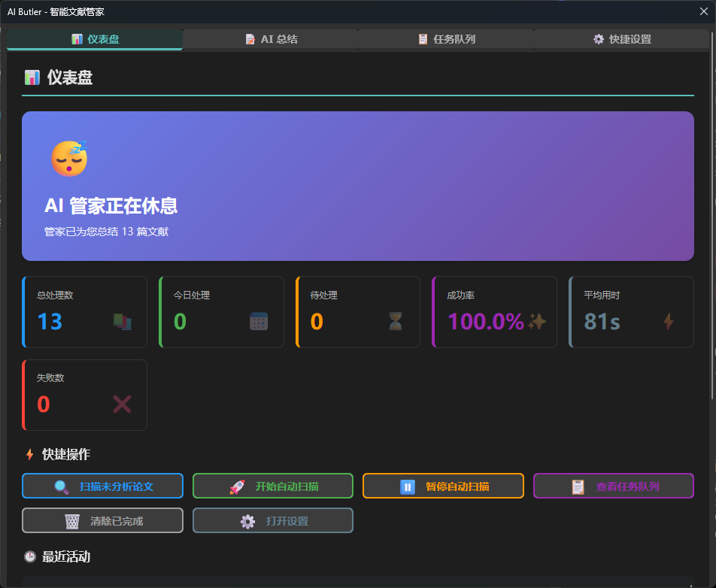Image resolution: width=716 pixels, height=588 pixels.
Task: Click the 扫描未分析论文 button
Action: [102, 486]
